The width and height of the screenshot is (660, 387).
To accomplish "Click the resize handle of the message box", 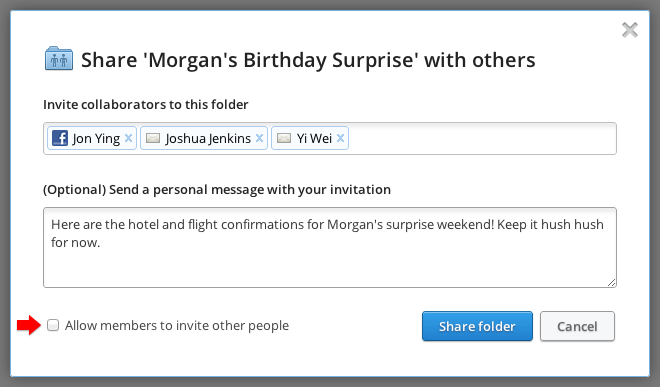I will tap(611, 283).
